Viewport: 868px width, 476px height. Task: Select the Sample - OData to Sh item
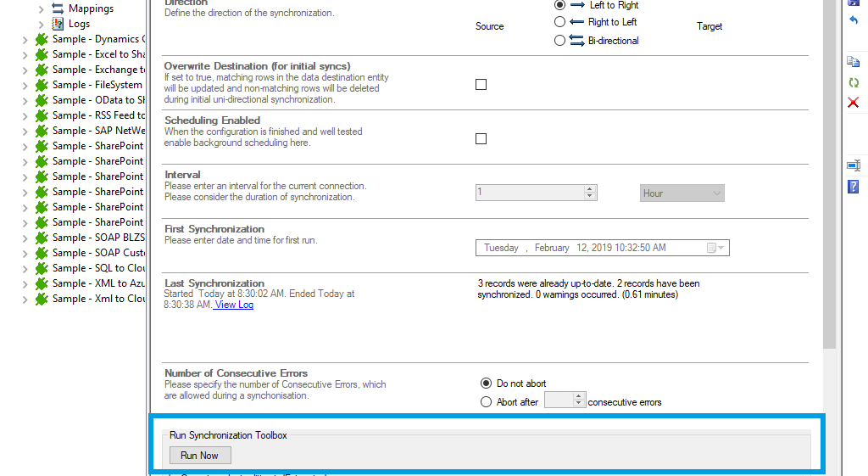98,100
